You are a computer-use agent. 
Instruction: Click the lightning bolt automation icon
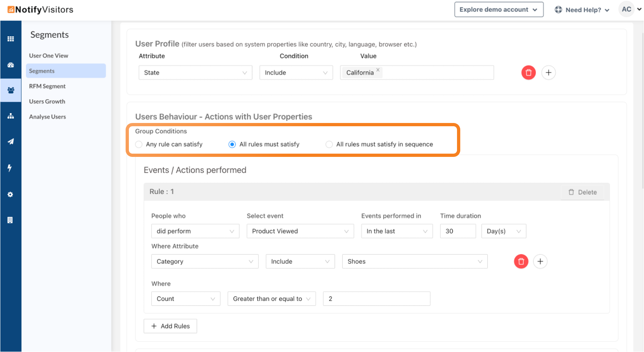click(10, 168)
